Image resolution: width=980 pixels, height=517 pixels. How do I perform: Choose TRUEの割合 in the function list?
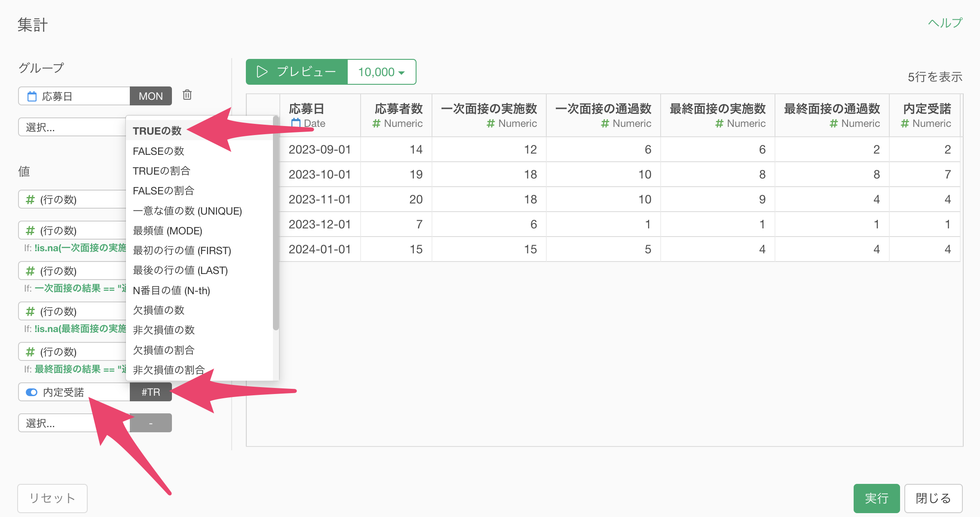200,171
